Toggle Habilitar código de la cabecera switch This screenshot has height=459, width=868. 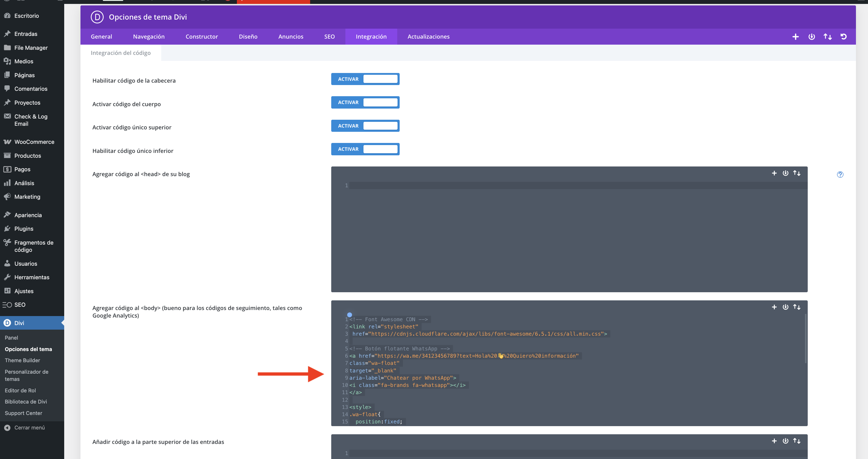pyautogui.click(x=365, y=79)
